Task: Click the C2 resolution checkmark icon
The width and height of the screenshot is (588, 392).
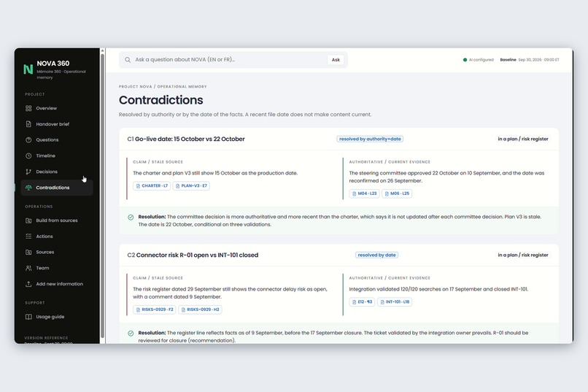Action: point(131,333)
